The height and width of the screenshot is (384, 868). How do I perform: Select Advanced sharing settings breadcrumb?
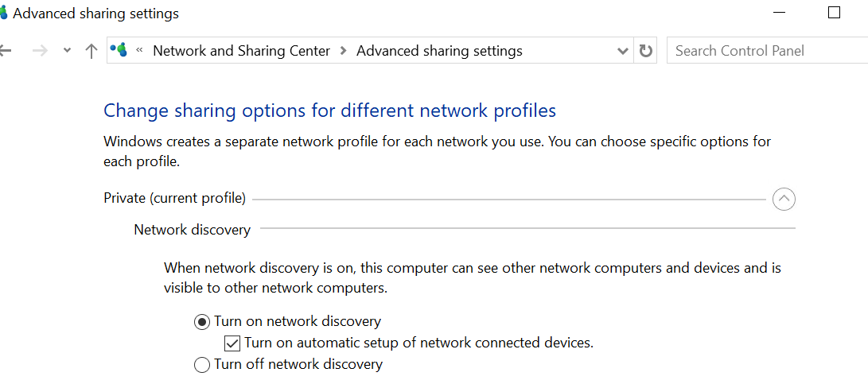tap(439, 51)
